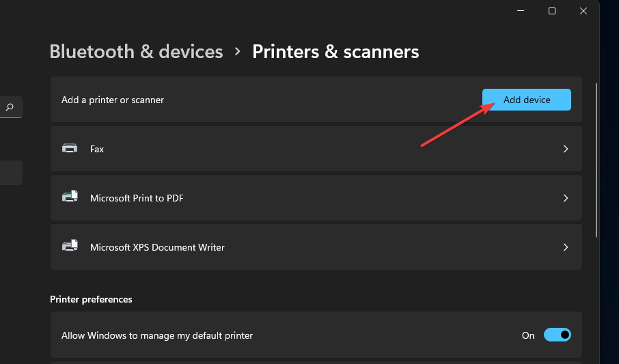Select the Microsoft Print to PDF label
The image size is (619, 364).
coord(137,198)
